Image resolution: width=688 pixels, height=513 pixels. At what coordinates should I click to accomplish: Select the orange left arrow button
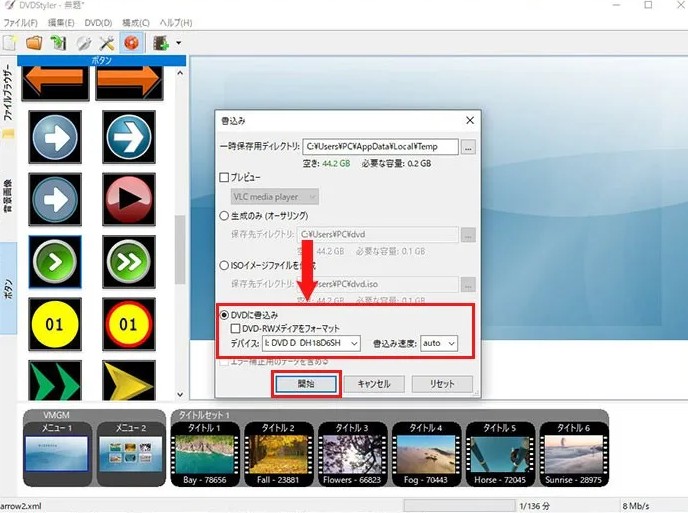pyautogui.click(x=55, y=83)
